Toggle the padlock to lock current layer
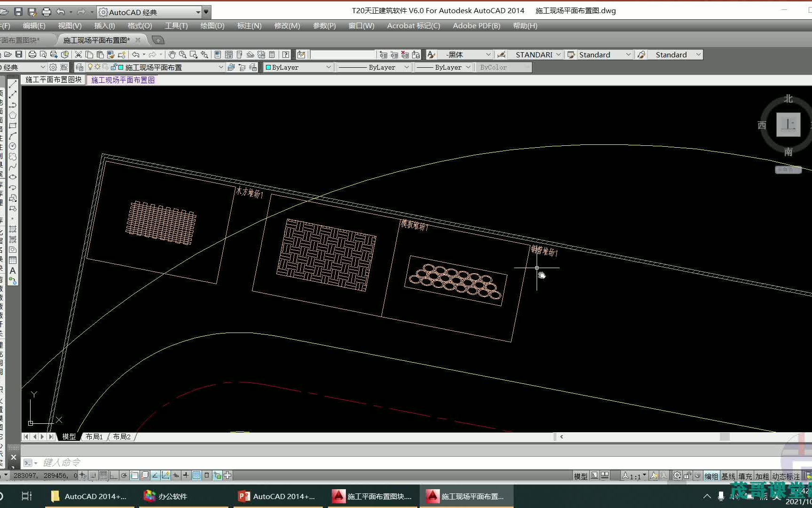The width and height of the screenshot is (812, 508). 114,67
